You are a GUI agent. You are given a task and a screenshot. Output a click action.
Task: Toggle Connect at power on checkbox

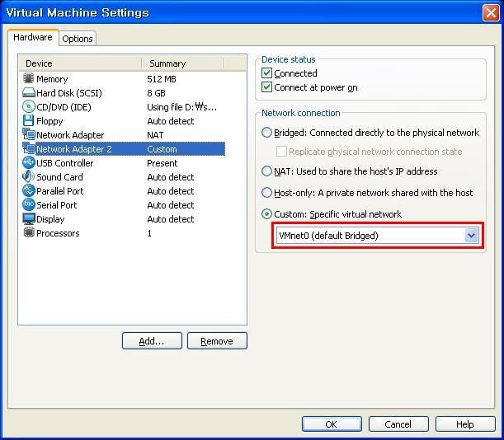[x=266, y=87]
